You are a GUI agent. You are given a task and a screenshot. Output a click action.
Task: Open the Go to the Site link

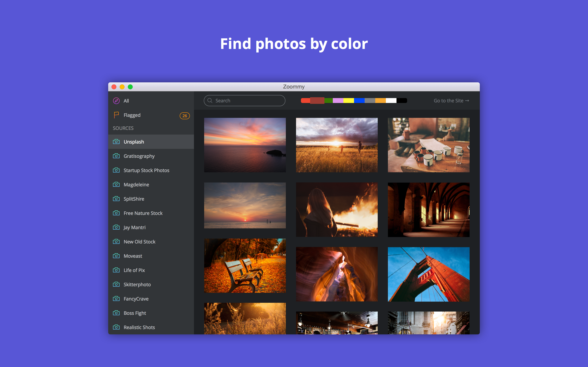tap(451, 101)
